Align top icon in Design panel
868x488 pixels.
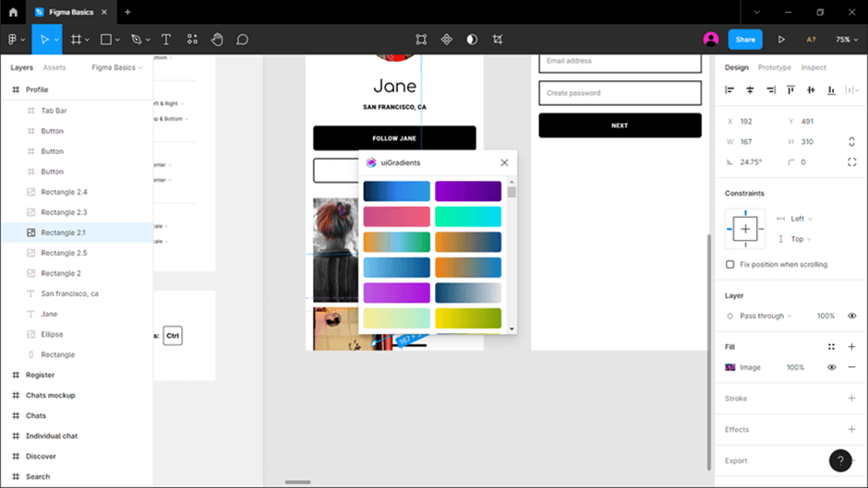790,89
